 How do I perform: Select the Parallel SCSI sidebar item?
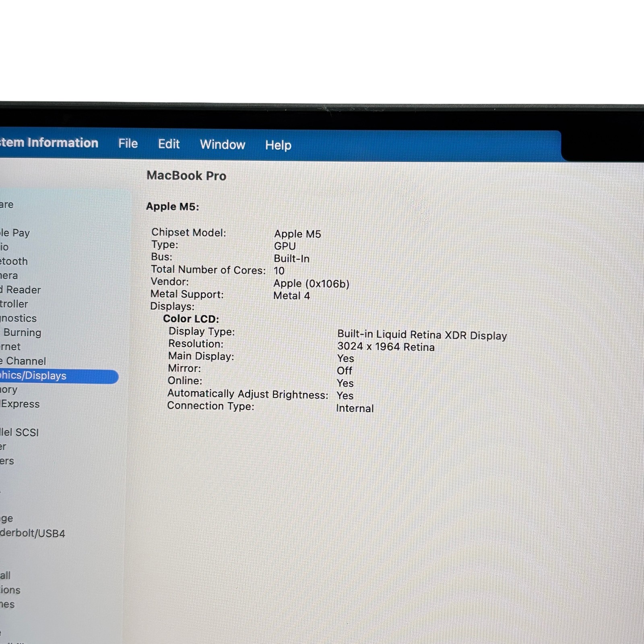tap(19, 432)
